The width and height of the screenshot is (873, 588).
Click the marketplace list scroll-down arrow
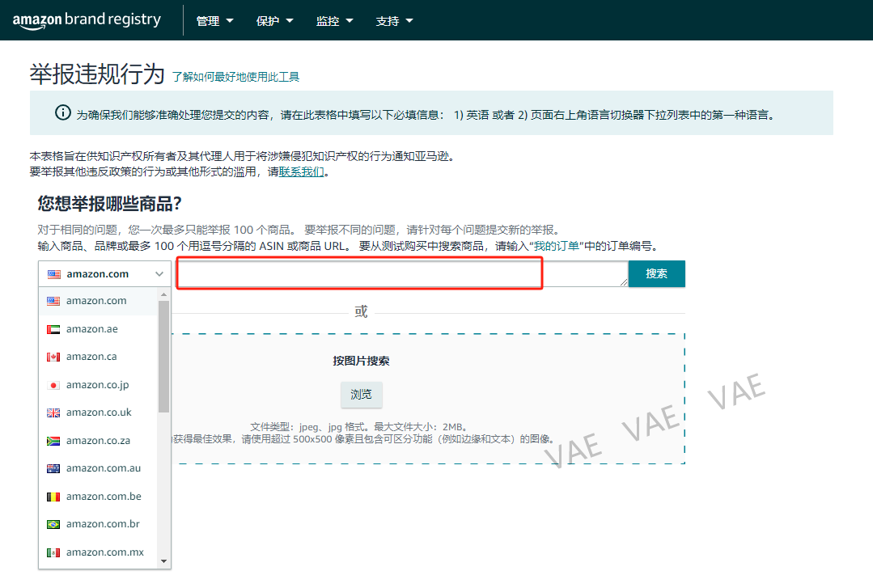pos(163,561)
